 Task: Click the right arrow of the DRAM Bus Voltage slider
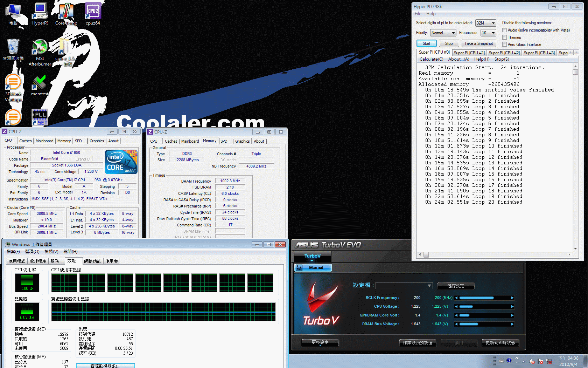[x=512, y=324]
